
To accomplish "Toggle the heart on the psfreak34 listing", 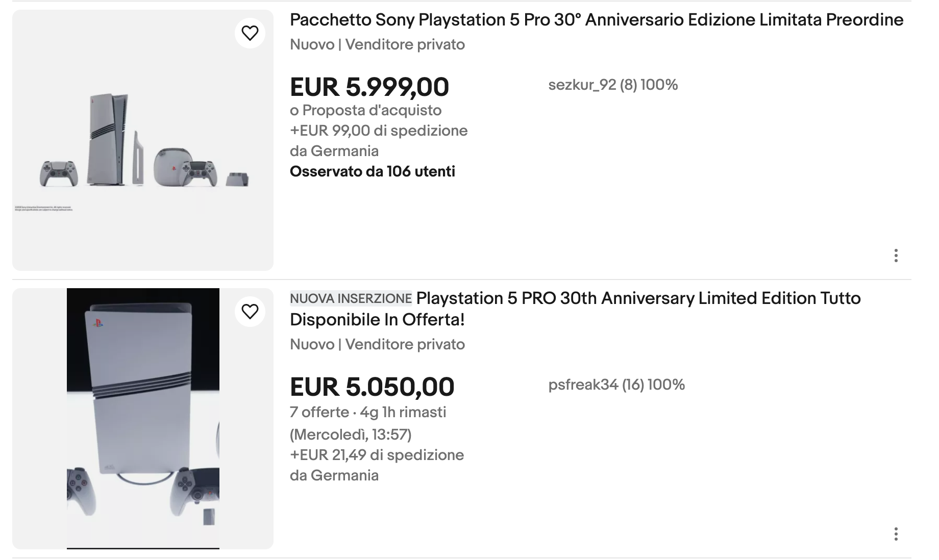I will tap(250, 312).
